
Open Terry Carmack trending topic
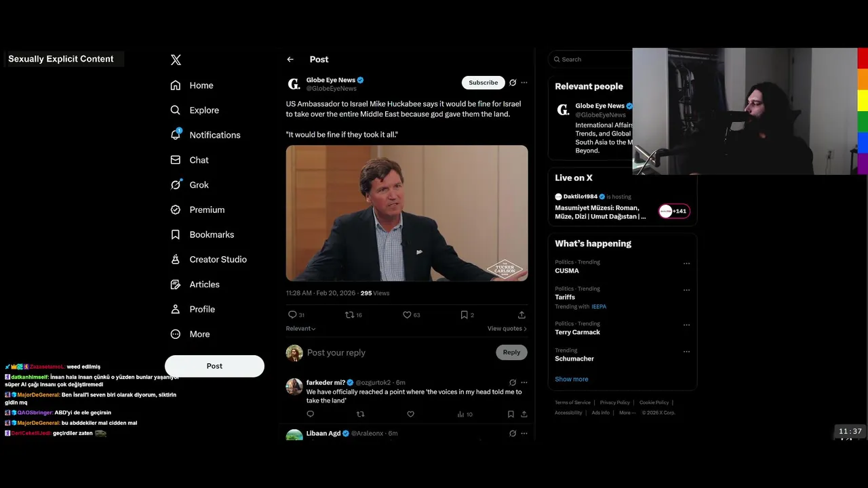pyautogui.click(x=577, y=332)
